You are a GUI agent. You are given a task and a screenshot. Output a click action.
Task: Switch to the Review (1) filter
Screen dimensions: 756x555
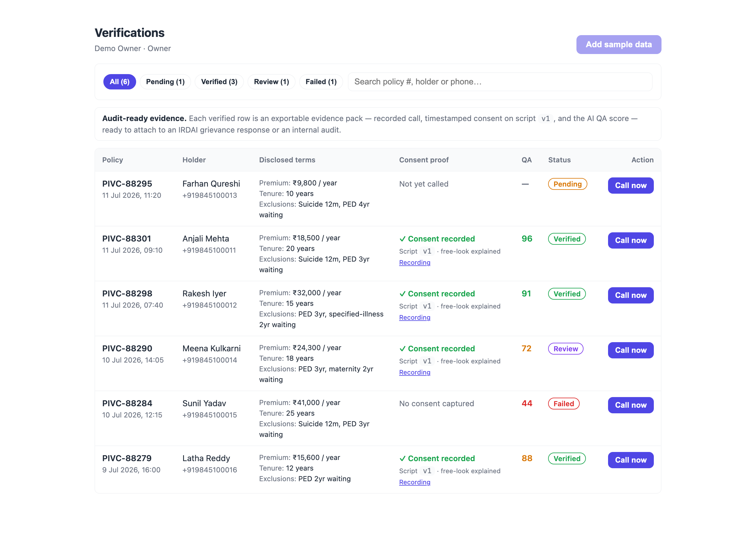[271, 82]
